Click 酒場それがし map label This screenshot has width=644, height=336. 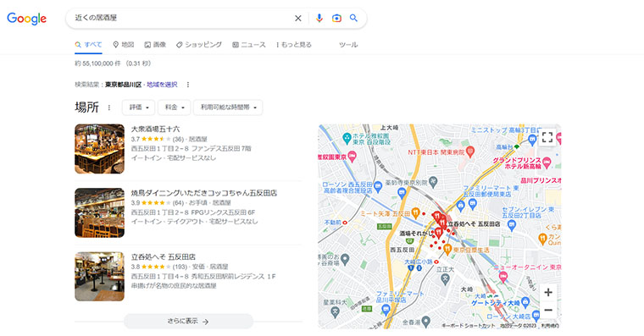[416, 233]
